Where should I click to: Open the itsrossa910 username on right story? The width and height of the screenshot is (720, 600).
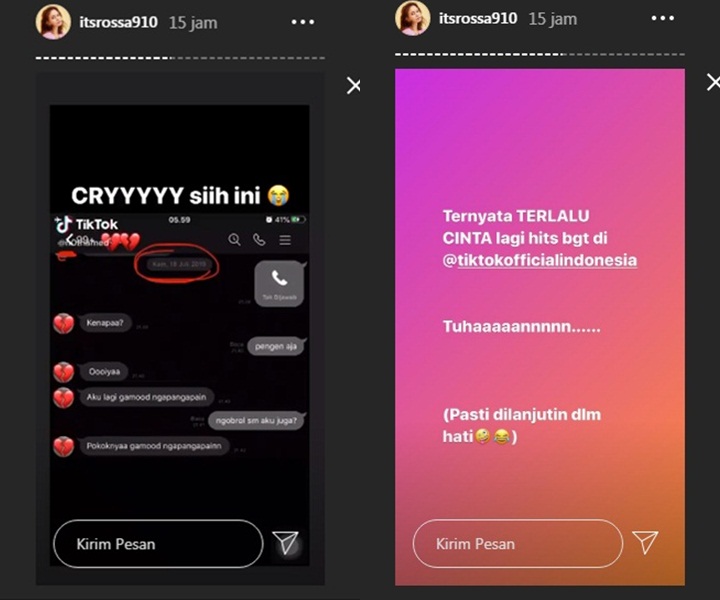click(x=478, y=18)
